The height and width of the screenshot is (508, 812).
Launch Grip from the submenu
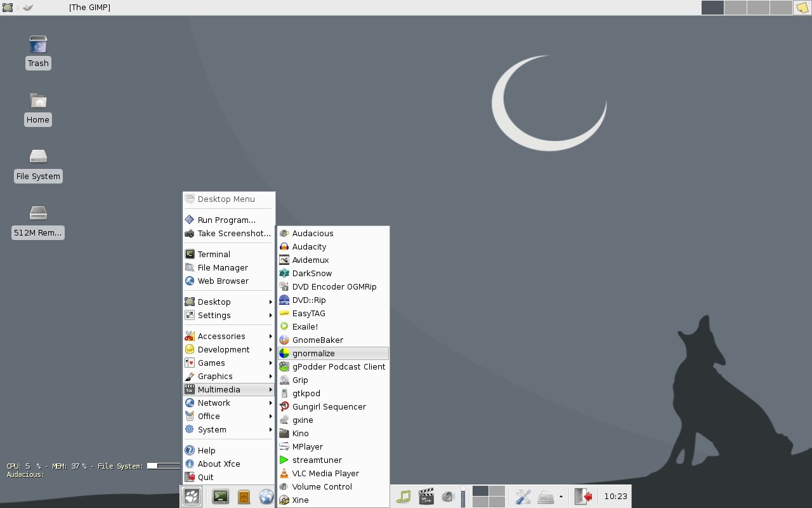coord(333,380)
